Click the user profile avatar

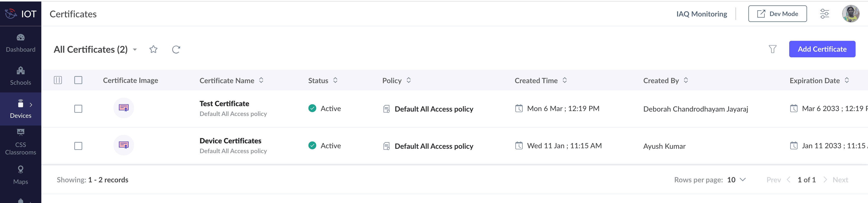pos(850,14)
